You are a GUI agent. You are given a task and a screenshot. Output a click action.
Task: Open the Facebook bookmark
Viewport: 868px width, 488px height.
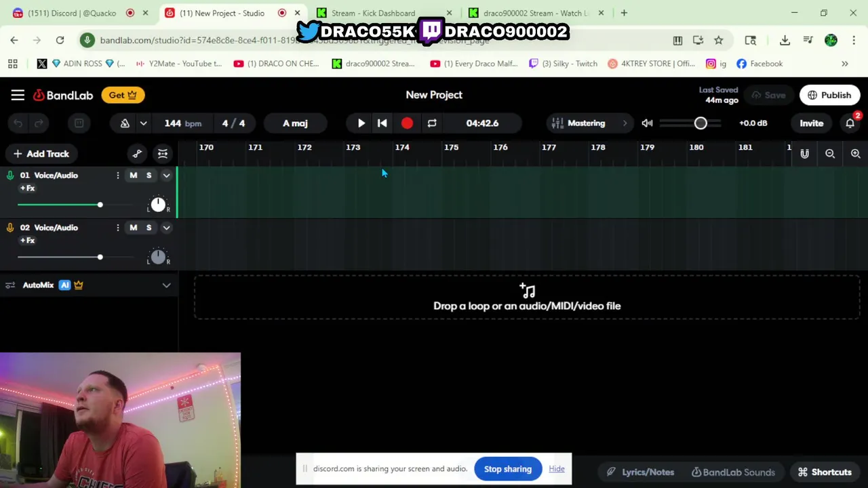[759, 64]
